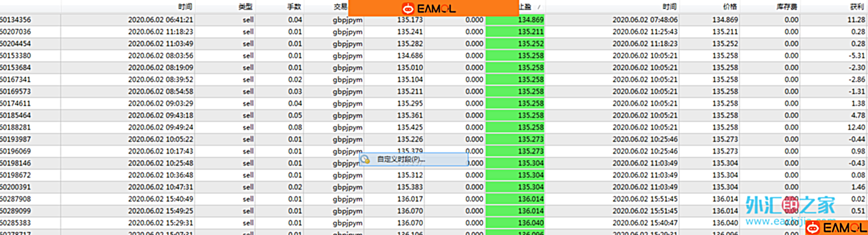Click open price 135.425
The width and height of the screenshot is (868, 235).
tap(410, 127)
